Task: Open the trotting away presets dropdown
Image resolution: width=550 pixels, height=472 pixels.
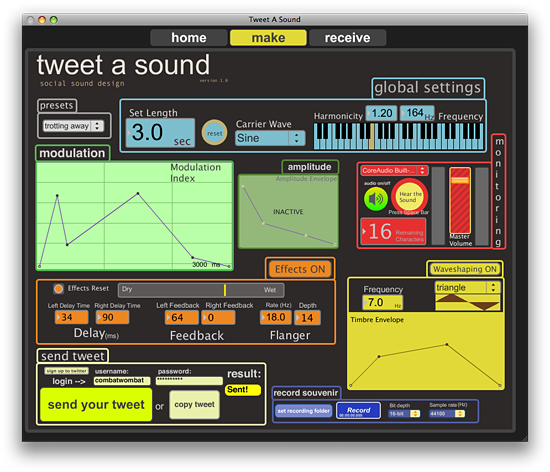Action: (x=74, y=126)
